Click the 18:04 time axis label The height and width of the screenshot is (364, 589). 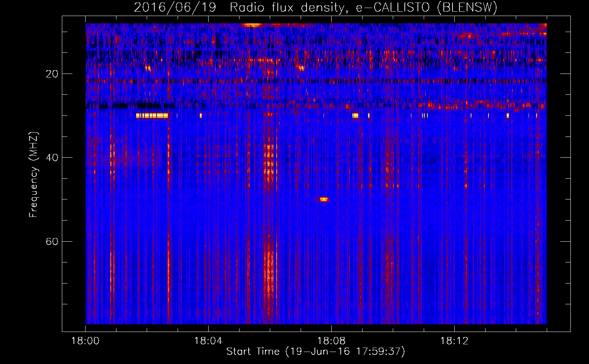208,341
